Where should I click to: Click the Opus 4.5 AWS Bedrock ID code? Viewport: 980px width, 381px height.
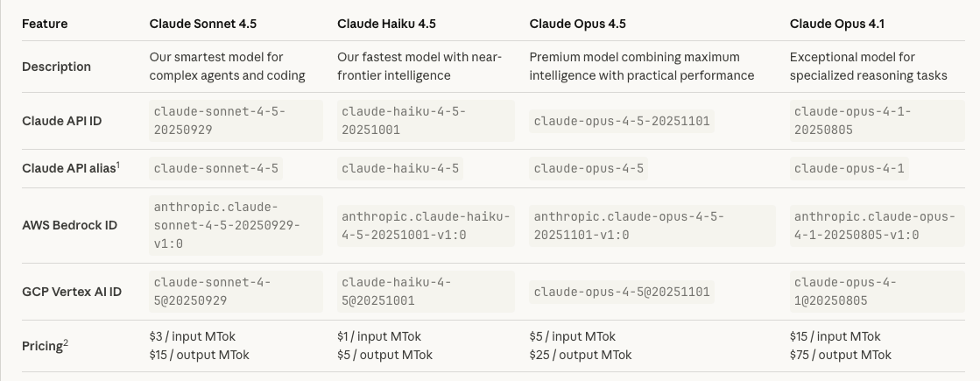629,225
